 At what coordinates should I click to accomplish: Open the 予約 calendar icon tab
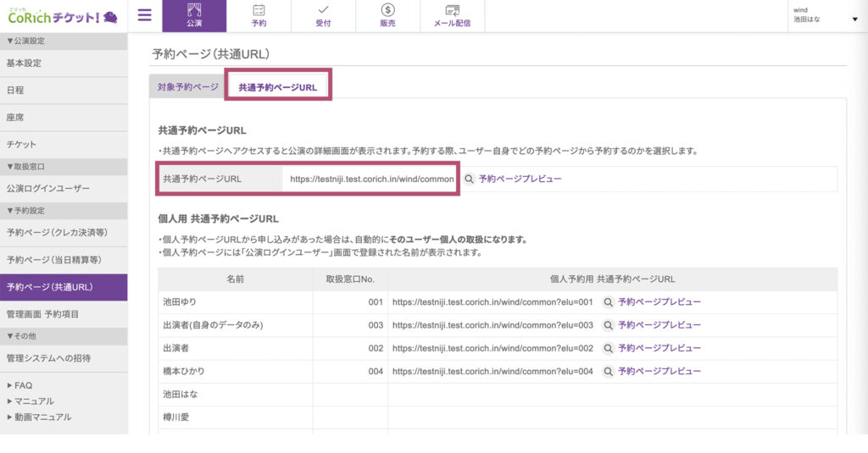tap(259, 16)
